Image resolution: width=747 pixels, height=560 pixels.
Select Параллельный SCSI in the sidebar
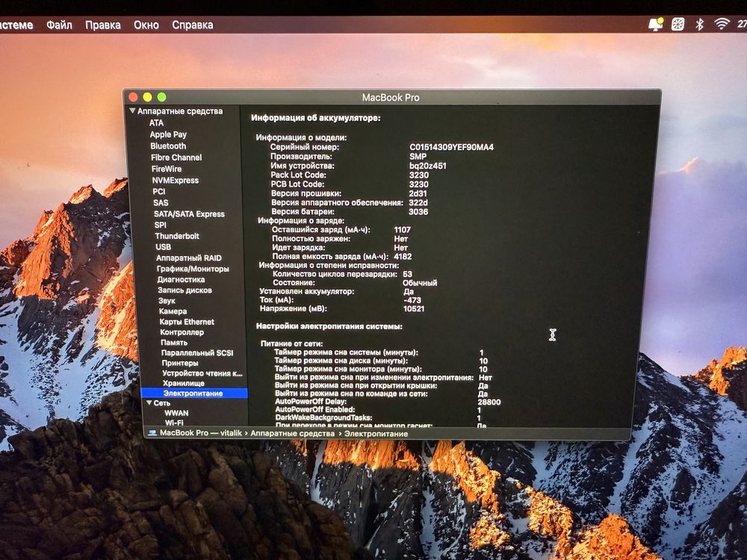[x=197, y=353]
